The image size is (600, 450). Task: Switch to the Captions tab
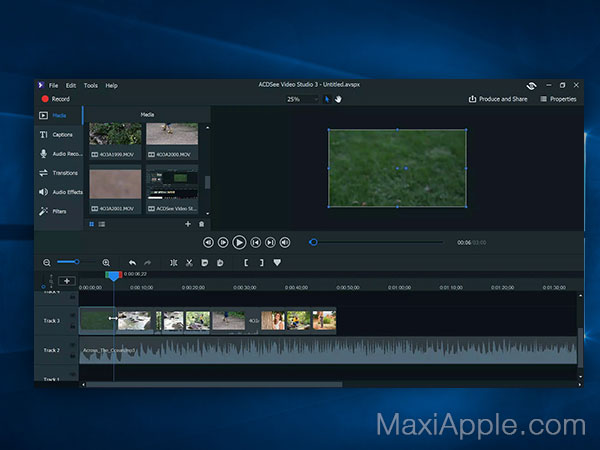pos(58,135)
